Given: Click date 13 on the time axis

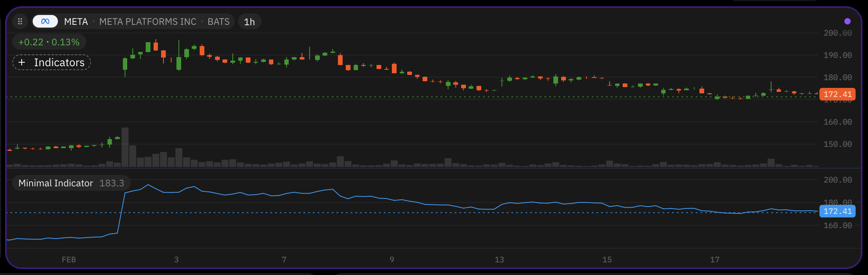Looking at the screenshot, I should click(x=499, y=260).
